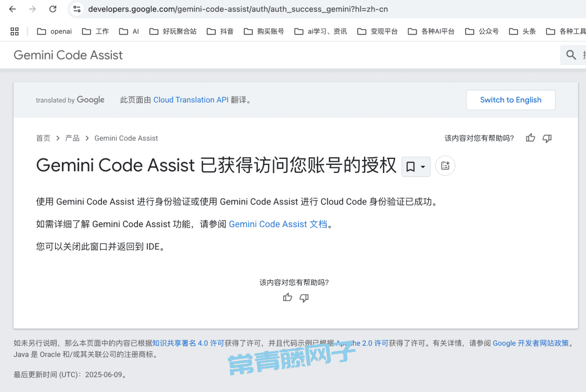Open the 工作 bookmark folder
The width and height of the screenshot is (586, 392).
[x=95, y=31]
